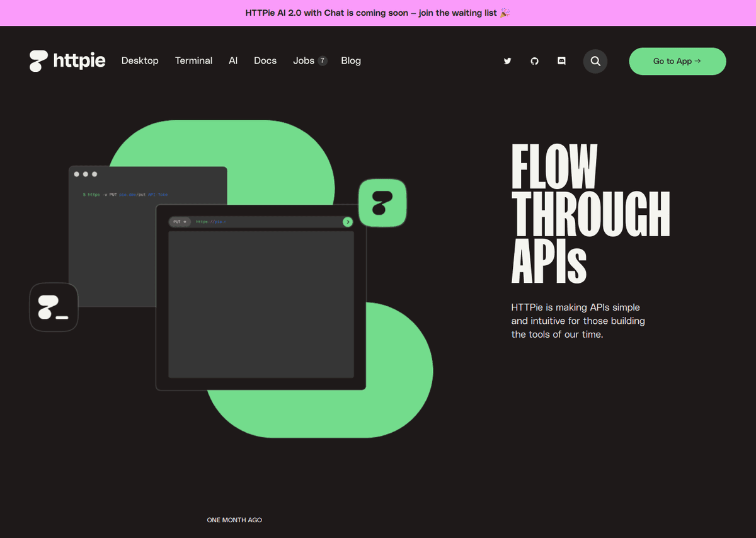Open site search with the magnifier icon
This screenshot has width=756, height=538.
pos(595,61)
